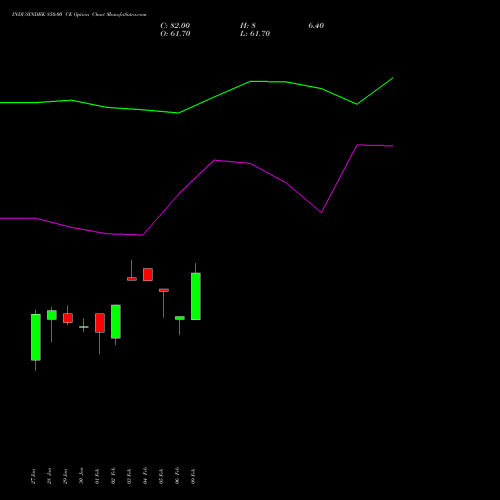Click the '06 Feb' date axis label
This screenshot has width=500, height=500.
(177, 476)
